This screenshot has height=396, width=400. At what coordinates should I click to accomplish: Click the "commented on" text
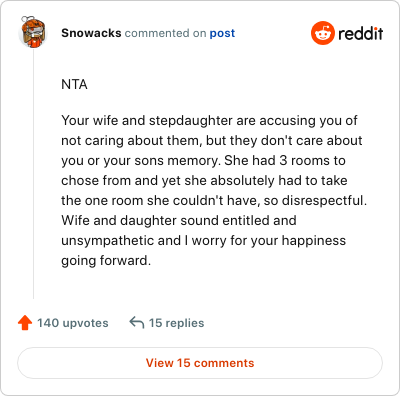[165, 33]
